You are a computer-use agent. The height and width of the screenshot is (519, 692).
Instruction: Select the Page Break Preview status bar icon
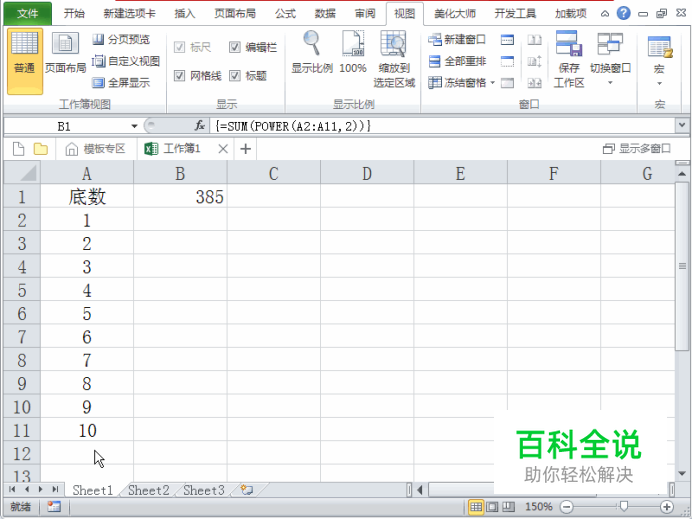508,507
